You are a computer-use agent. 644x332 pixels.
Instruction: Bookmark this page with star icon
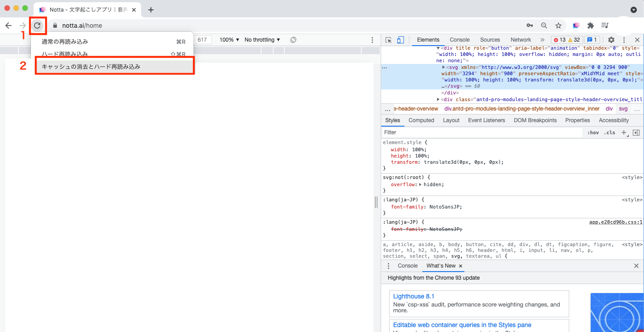tap(558, 26)
